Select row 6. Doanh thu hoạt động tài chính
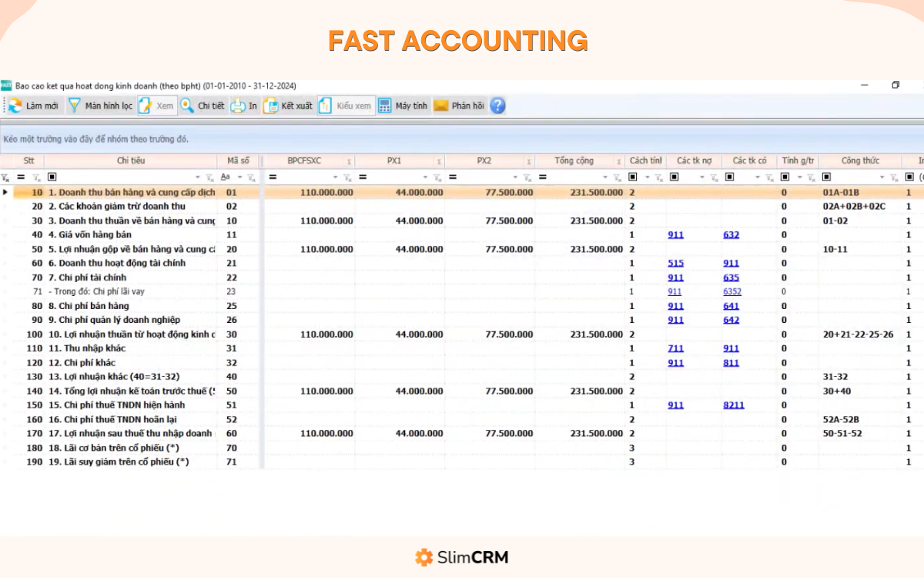 [x=462, y=264]
